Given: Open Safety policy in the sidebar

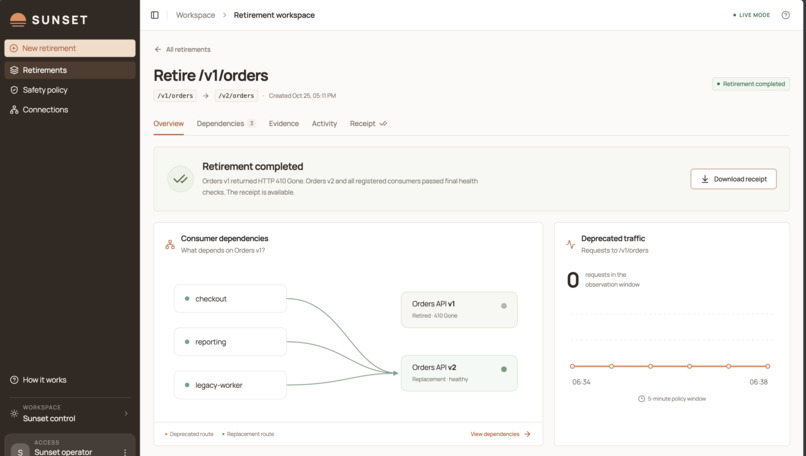Looking at the screenshot, I should pos(70,90).
